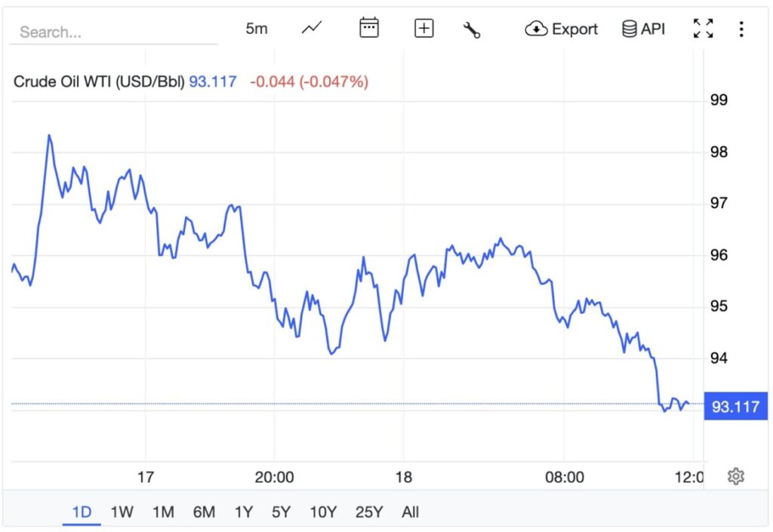Open the date range calendar icon
Screen dimensions: 773x532
368,27
